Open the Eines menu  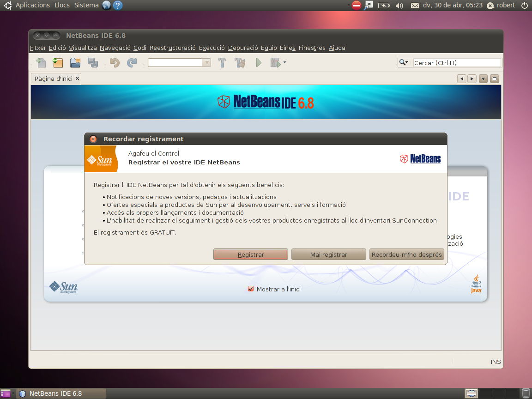(287, 48)
